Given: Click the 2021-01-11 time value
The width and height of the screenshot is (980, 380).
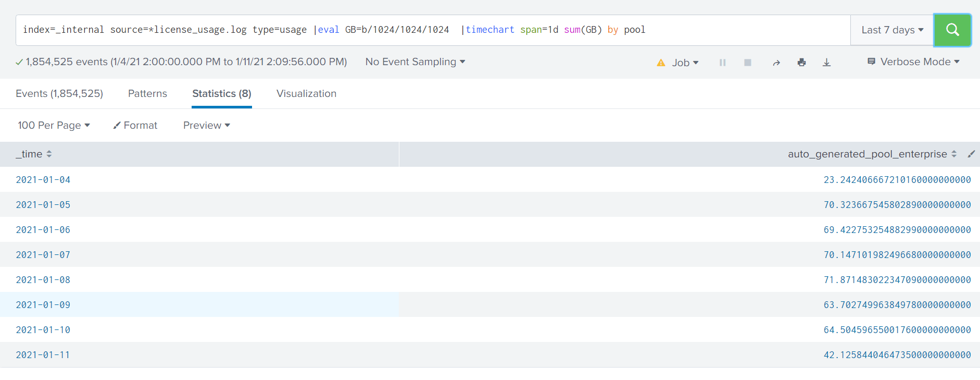Looking at the screenshot, I should point(43,355).
